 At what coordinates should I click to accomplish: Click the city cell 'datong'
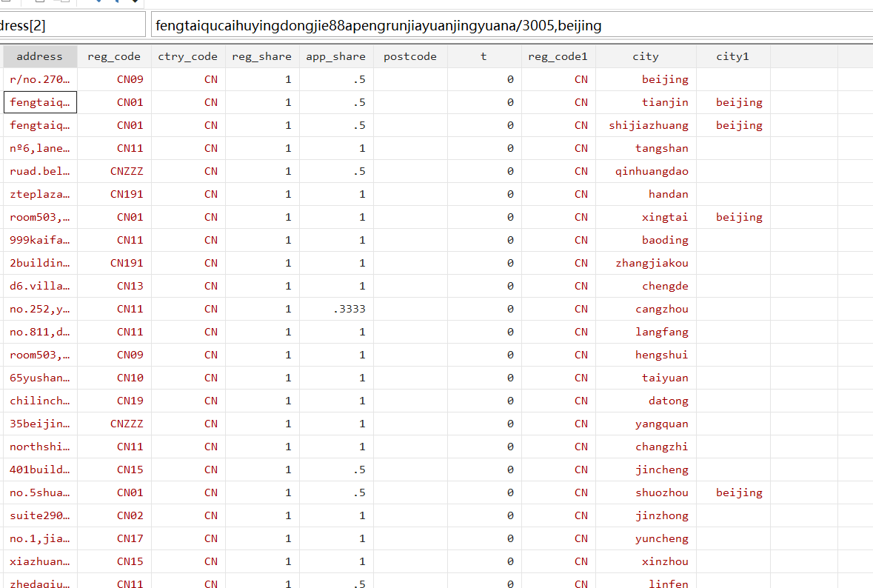[646, 401]
